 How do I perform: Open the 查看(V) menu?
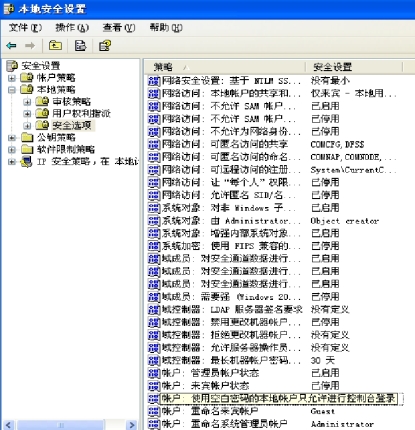pyautogui.click(x=119, y=27)
